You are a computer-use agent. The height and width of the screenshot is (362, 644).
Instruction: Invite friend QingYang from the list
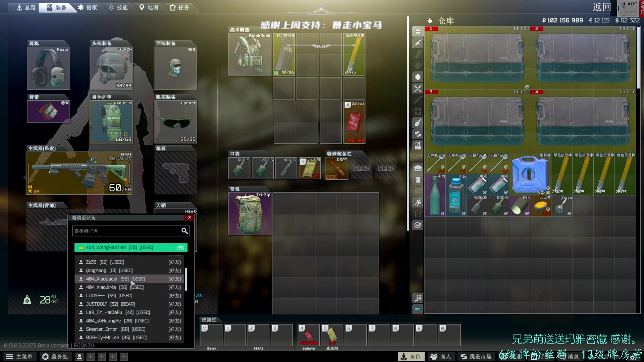(130, 270)
